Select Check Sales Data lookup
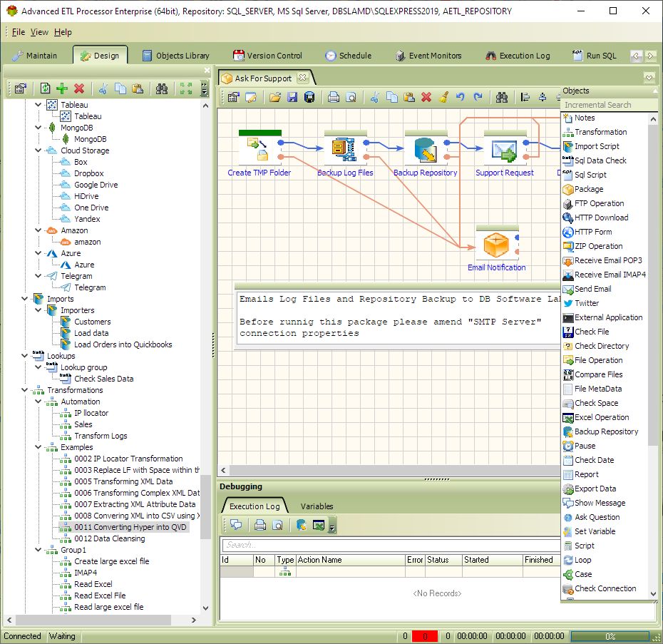Image resolution: width=663 pixels, height=644 pixels. (103, 379)
